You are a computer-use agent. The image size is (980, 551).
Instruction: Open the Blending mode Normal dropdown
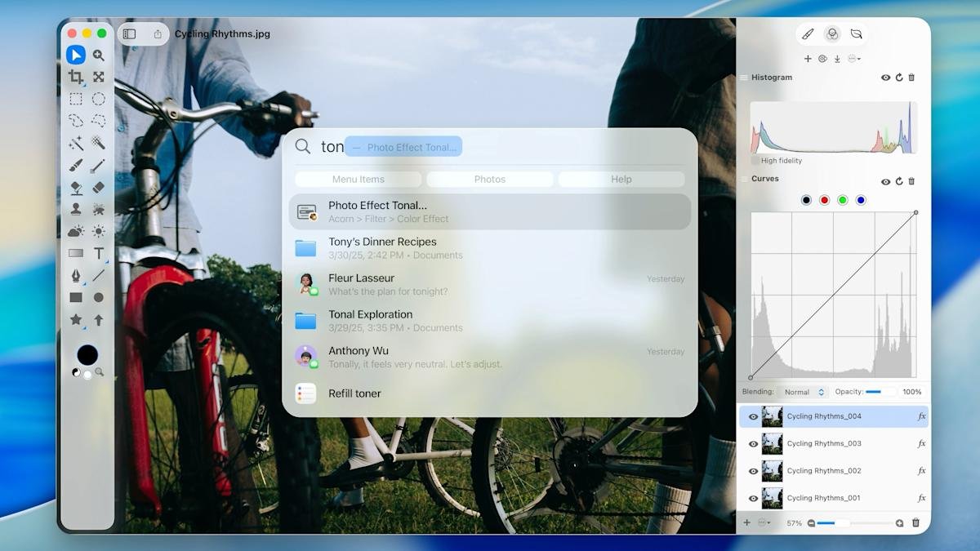(x=803, y=392)
